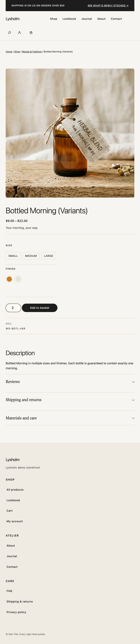This screenshot has width=140, height=644.
Task: Pick the Large size option
Action: [49, 256]
